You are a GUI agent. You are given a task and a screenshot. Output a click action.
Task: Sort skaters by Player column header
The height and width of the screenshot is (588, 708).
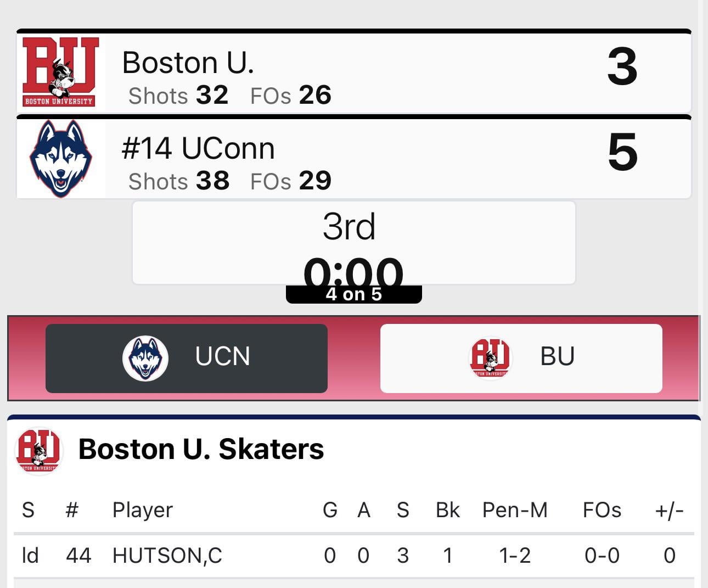(142, 510)
